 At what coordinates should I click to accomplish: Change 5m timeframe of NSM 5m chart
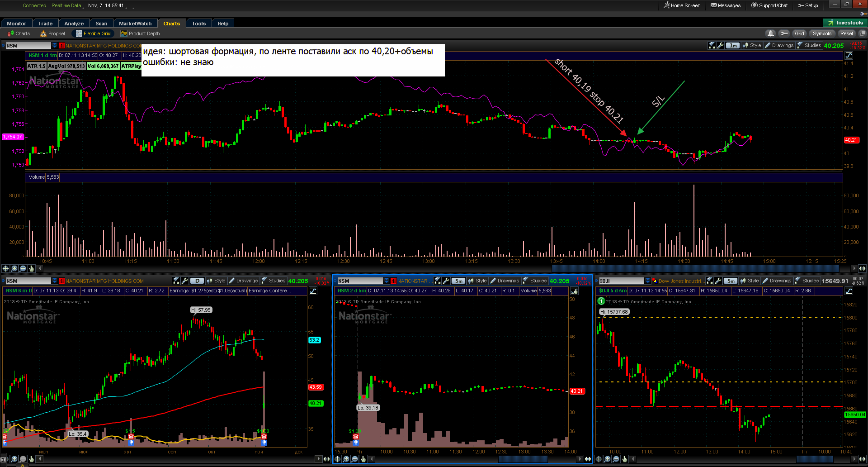point(458,281)
